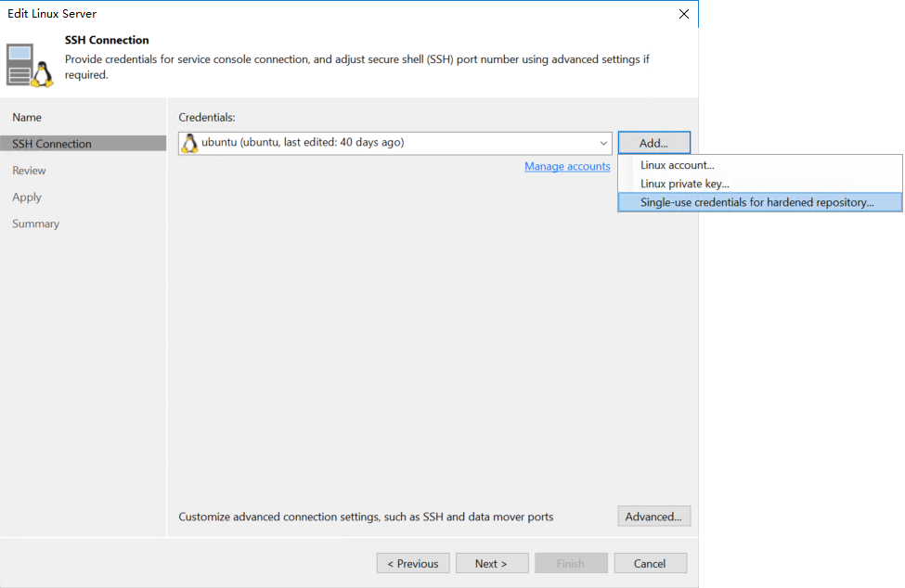The width and height of the screenshot is (905, 588).
Task: Continue with the Next > button
Action: [492, 563]
